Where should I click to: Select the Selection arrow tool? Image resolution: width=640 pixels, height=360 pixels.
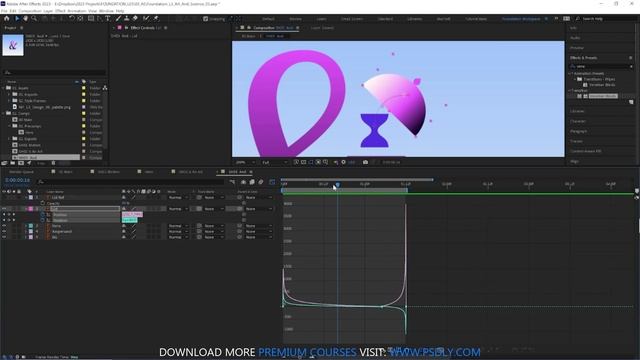(x=17, y=18)
